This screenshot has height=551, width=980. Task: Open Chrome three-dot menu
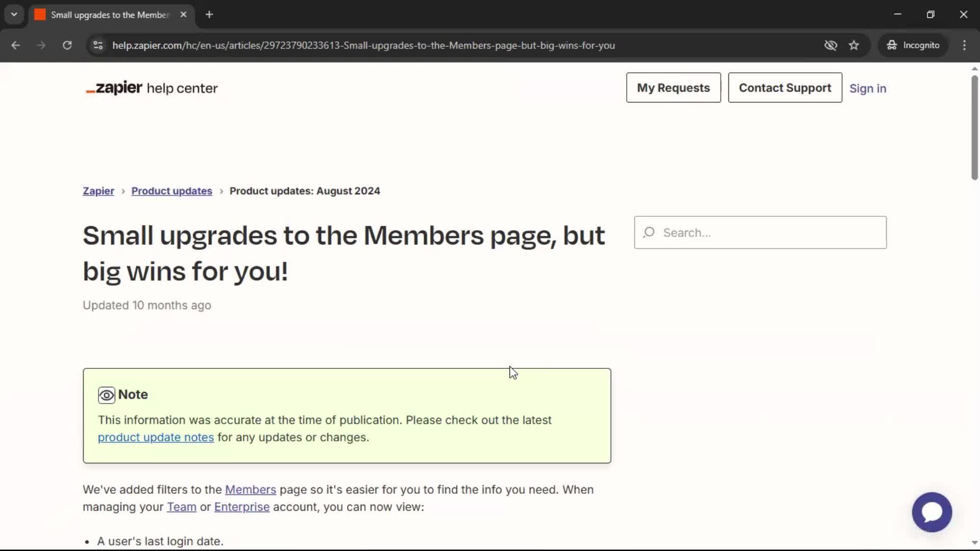[x=964, y=45]
